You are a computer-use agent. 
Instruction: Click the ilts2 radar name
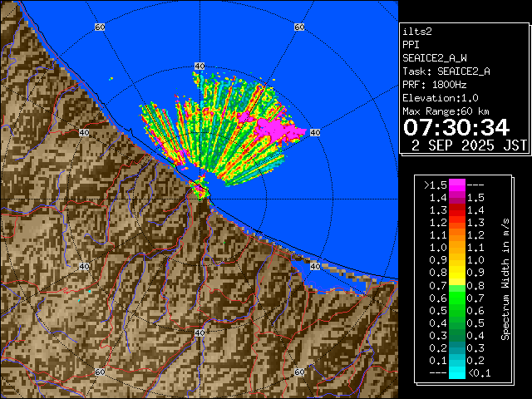(x=418, y=31)
